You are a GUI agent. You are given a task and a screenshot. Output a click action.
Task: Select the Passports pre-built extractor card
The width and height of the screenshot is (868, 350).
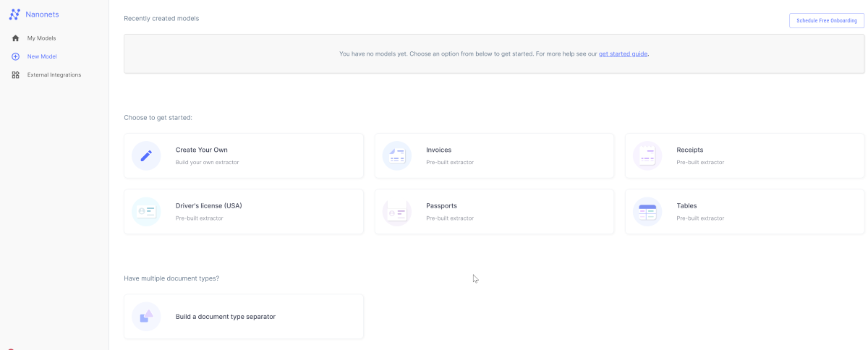pyautogui.click(x=494, y=211)
